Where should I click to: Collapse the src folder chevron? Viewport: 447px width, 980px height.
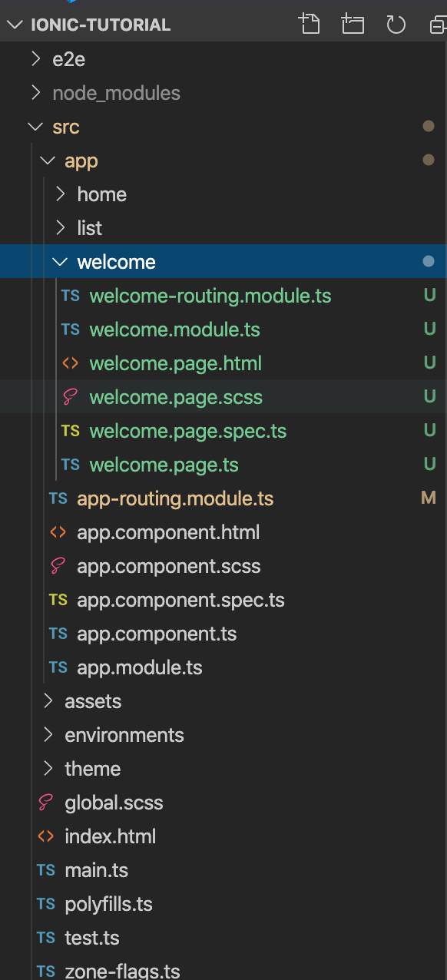tap(35, 127)
